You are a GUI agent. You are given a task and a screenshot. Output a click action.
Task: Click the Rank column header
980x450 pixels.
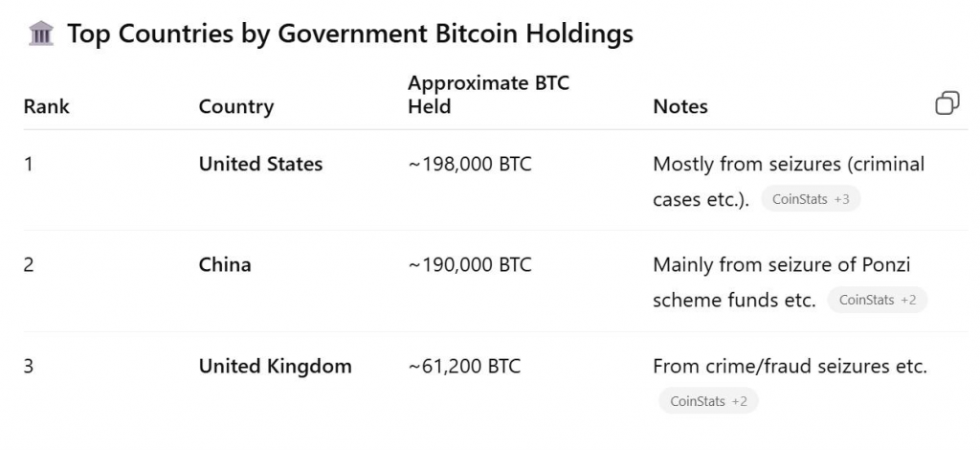pyautogui.click(x=47, y=106)
